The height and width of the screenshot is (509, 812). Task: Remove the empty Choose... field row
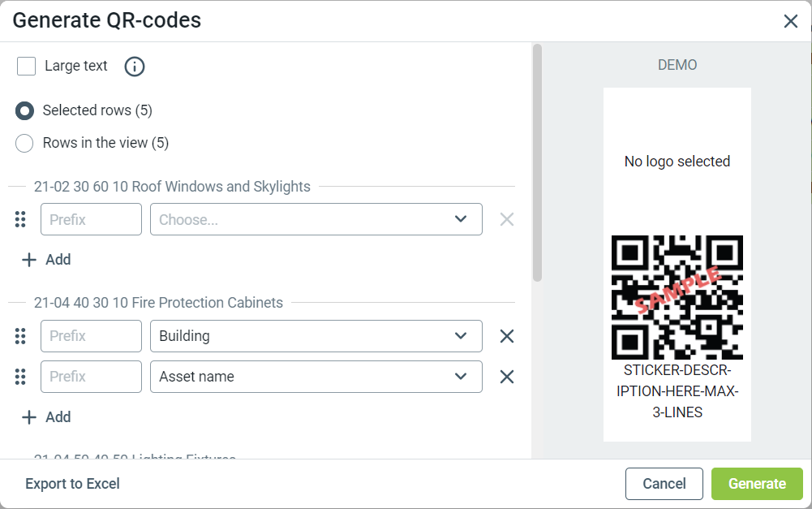click(507, 219)
